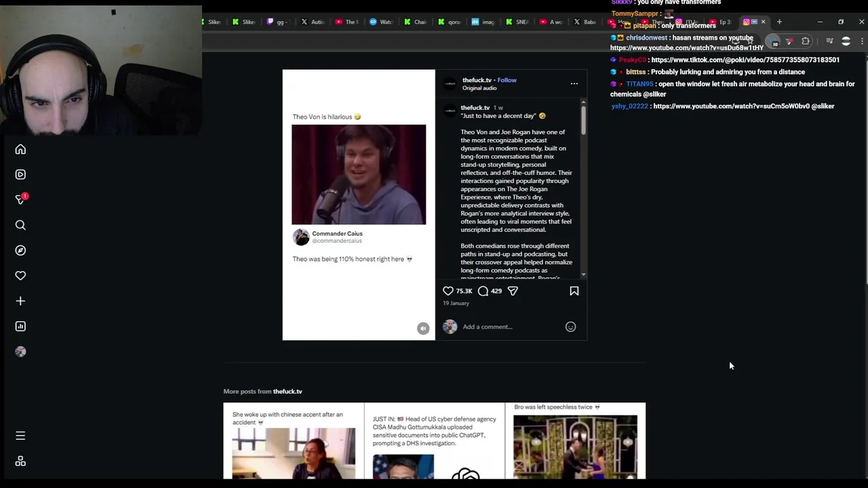Click chrisdonwest username in chat
The height and width of the screenshot is (488, 868).
tap(646, 38)
